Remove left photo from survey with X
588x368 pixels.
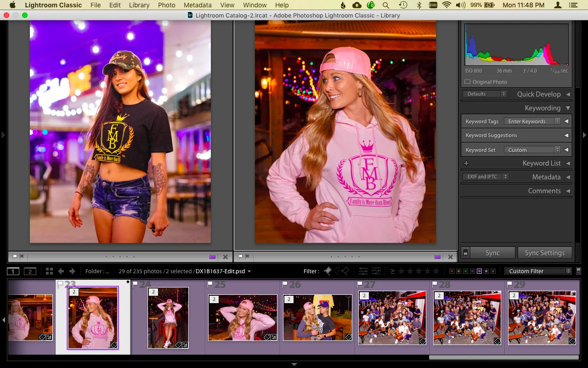(x=225, y=257)
